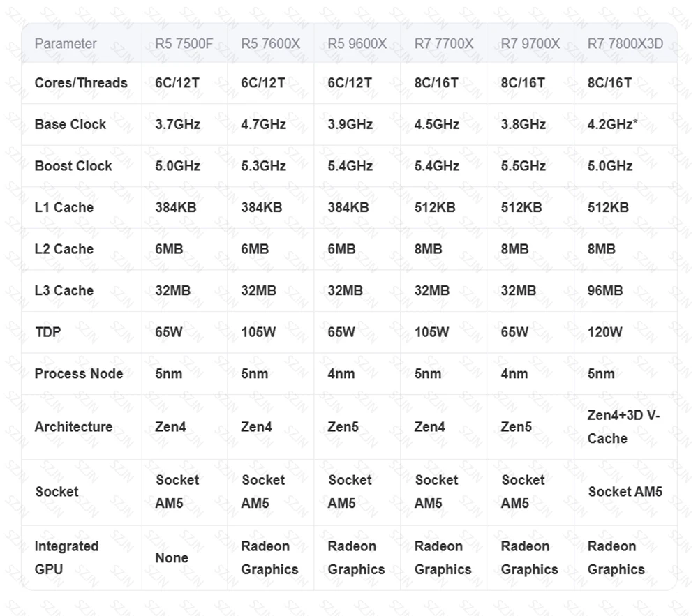Viewport: 698px width, 616px height.
Task: Click the Base Clock row label
Action: (x=70, y=124)
